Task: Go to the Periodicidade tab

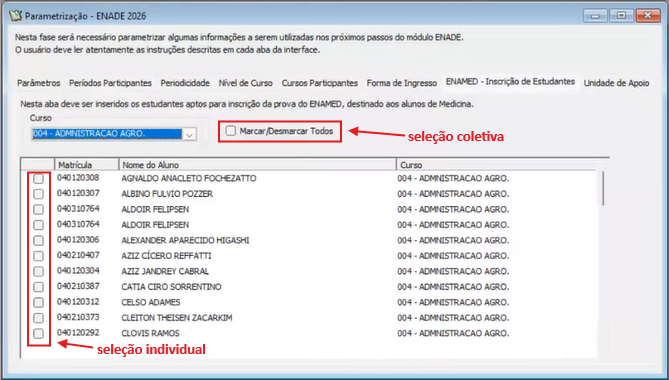Action: coord(185,83)
